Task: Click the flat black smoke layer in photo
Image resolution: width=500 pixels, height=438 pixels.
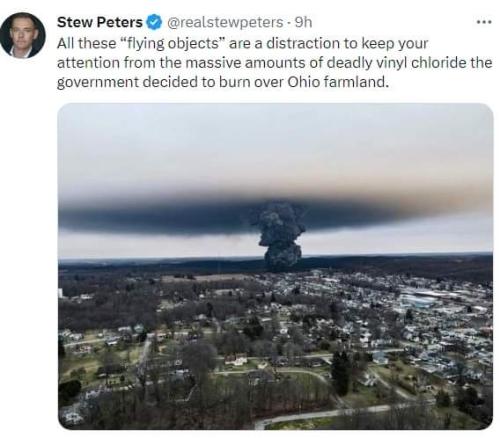Action: pos(160,217)
